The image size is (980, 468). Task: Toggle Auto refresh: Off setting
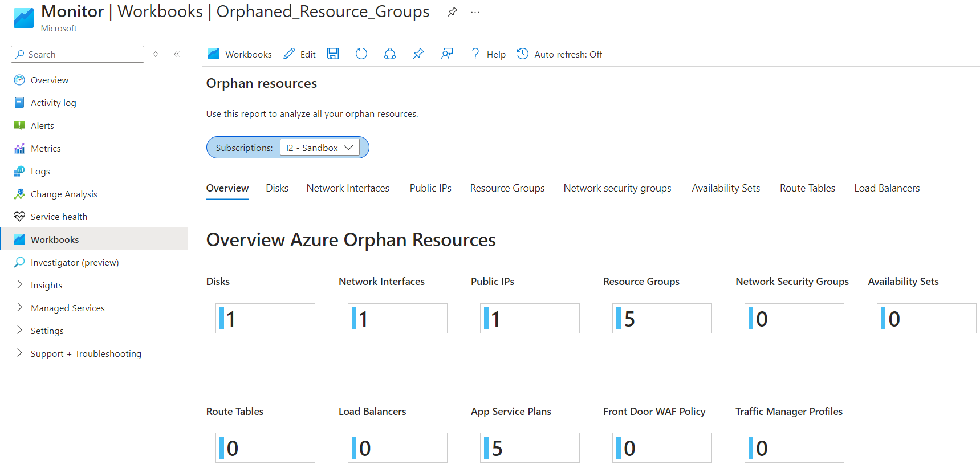pyautogui.click(x=559, y=54)
